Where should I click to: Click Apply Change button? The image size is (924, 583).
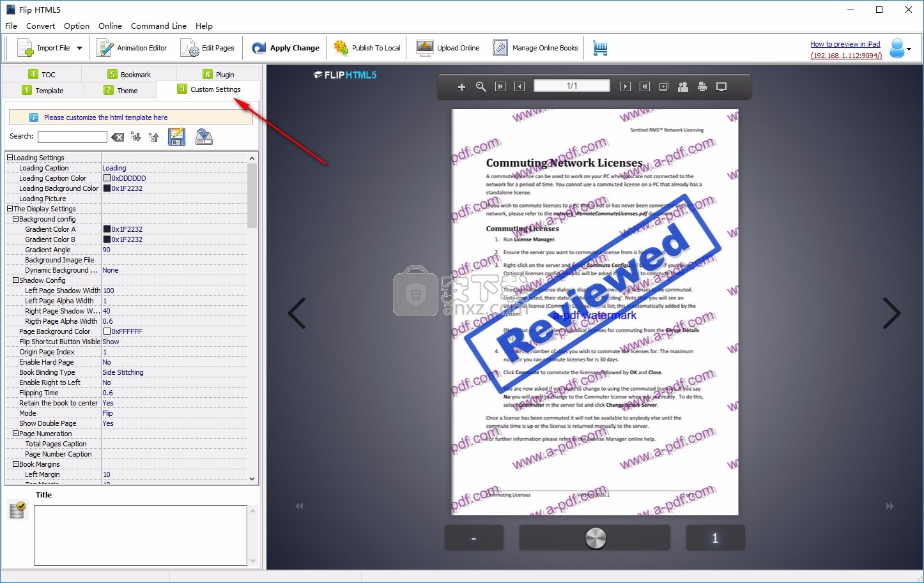[286, 48]
